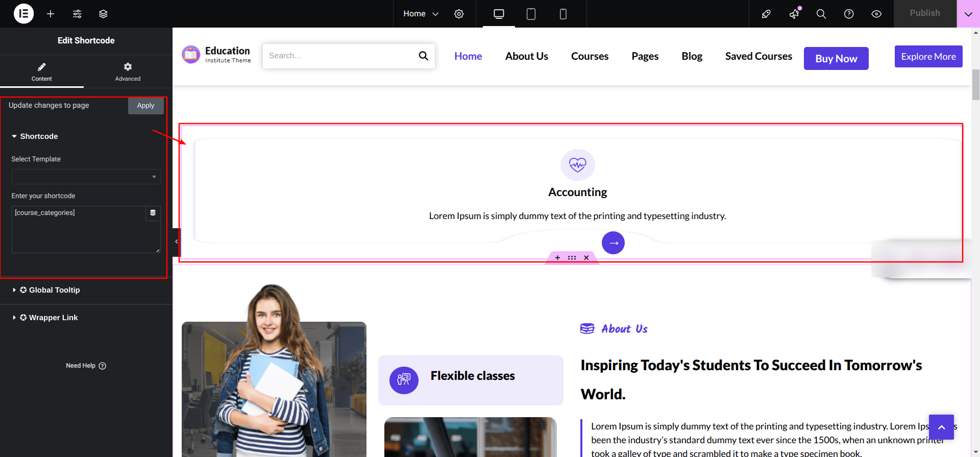Click the Apply button
Screen dimensions: 980x457
(x=145, y=106)
